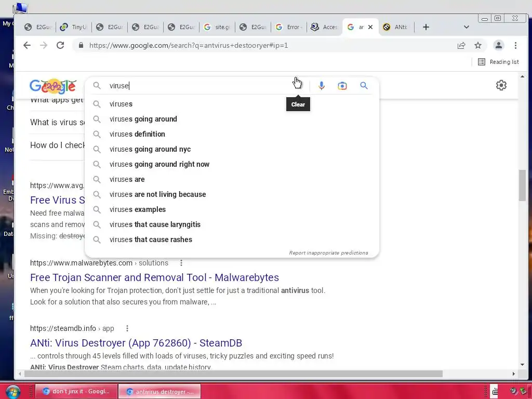Image resolution: width=532 pixels, height=399 pixels.
Task: Select suggestion 'viruses going around'
Action: tap(232, 119)
